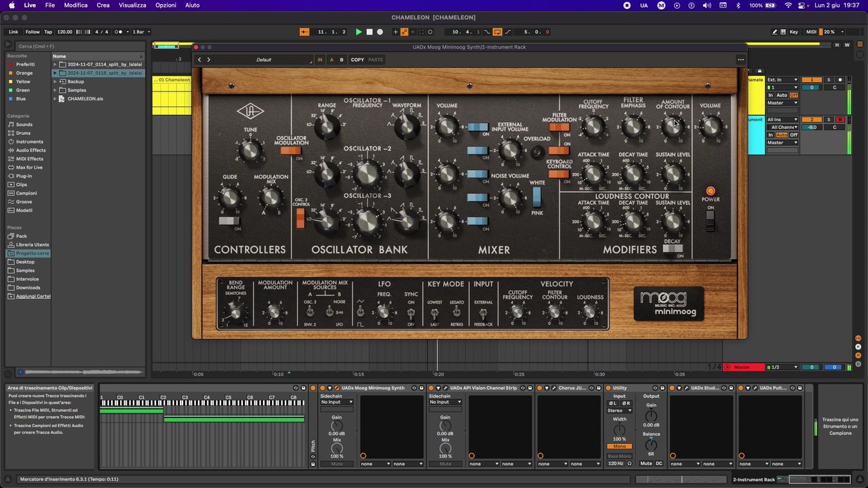
Task: Switch the Utility device Mono button
Action: click(x=619, y=447)
